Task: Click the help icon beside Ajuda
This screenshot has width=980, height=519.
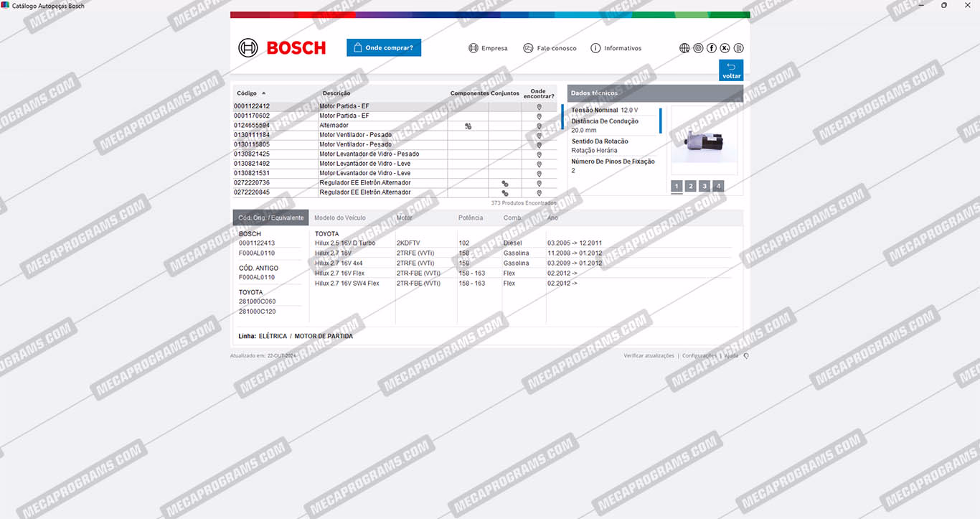Action: [746, 356]
